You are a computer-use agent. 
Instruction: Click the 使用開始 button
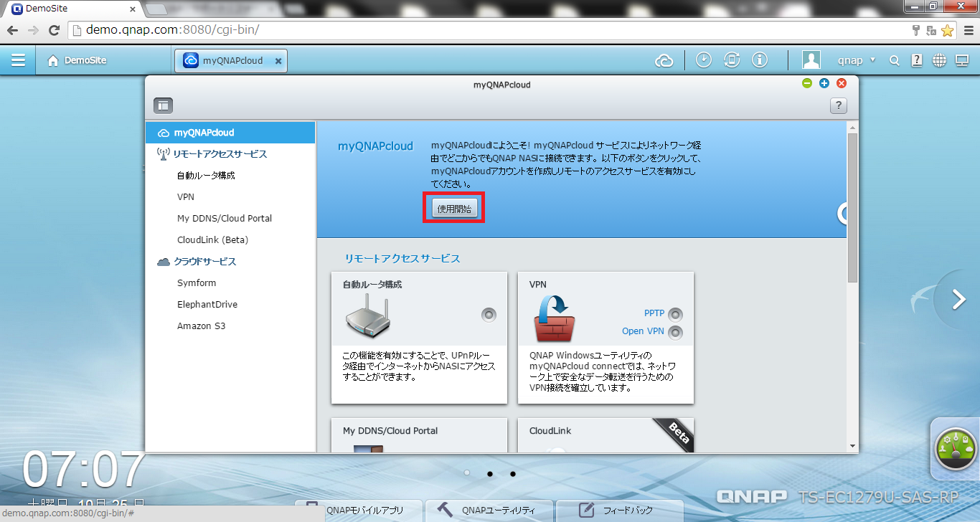(454, 209)
